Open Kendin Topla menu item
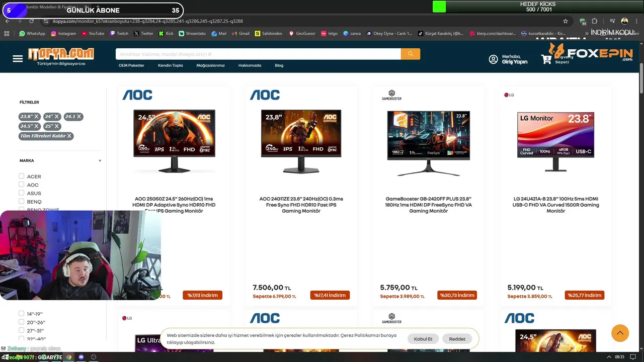The height and width of the screenshot is (362, 644). [171, 65]
